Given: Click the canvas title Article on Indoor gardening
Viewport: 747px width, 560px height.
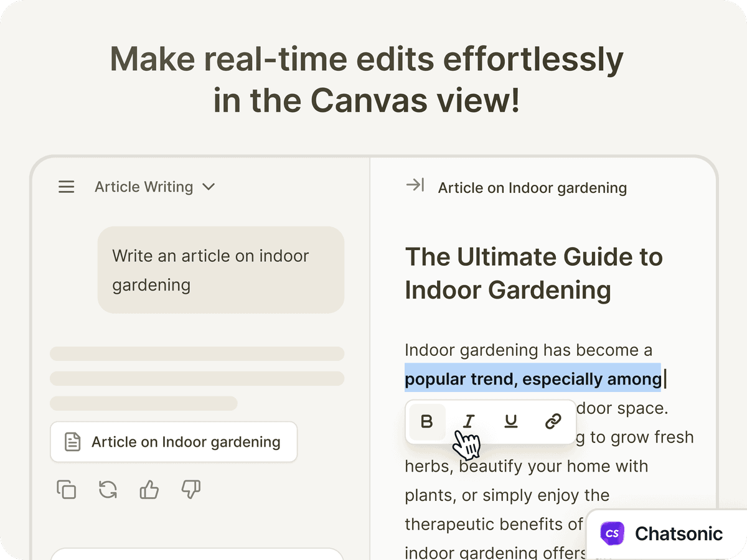Looking at the screenshot, I should coord(532,187).
